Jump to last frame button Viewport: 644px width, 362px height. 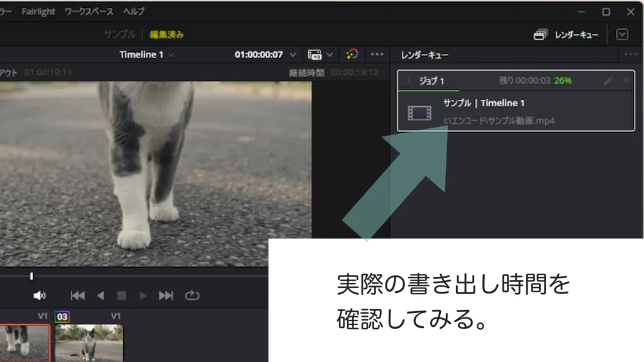[x=166, y=295]
